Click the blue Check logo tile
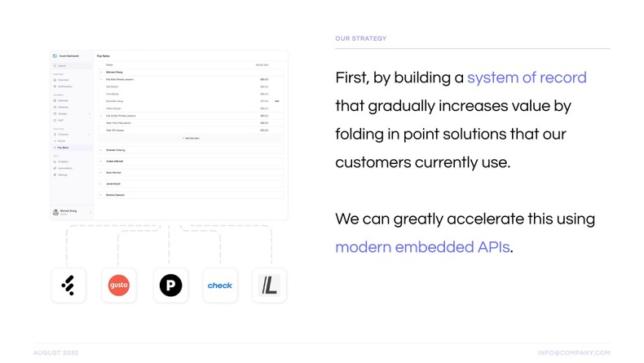Viewport: 644px width, 363px height. tap(220, 286)
